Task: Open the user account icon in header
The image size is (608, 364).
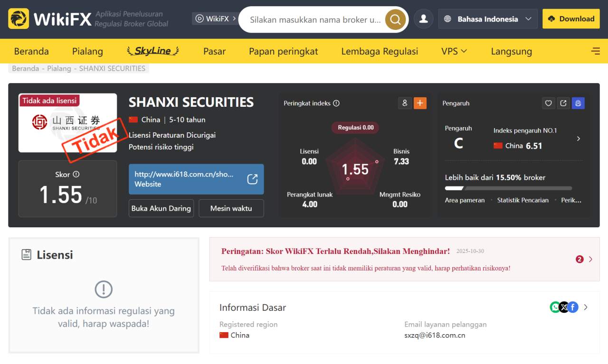Action: coord(423,19)
